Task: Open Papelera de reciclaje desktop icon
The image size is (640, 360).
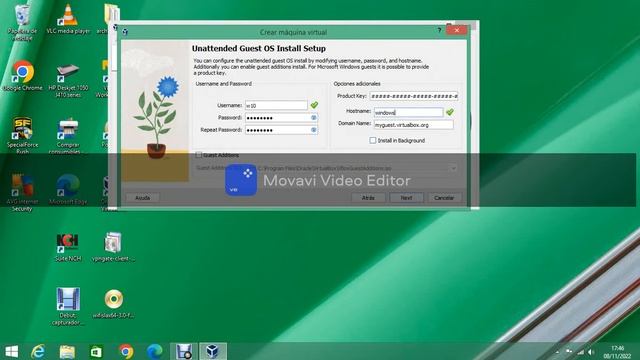Action: click(22, 22)
